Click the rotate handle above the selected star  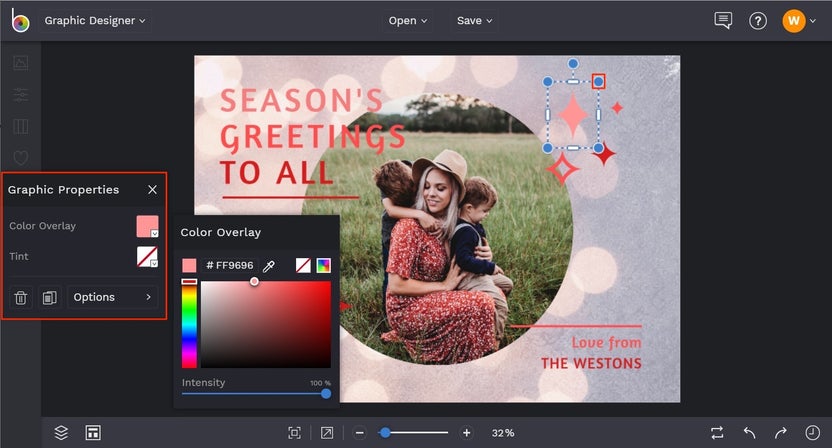click(573, 64)
